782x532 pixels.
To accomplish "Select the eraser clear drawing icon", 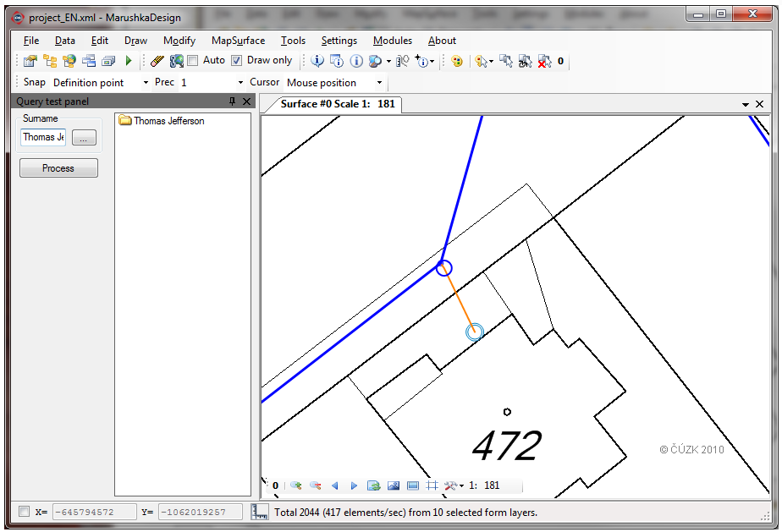I will [x=157, y=61].
